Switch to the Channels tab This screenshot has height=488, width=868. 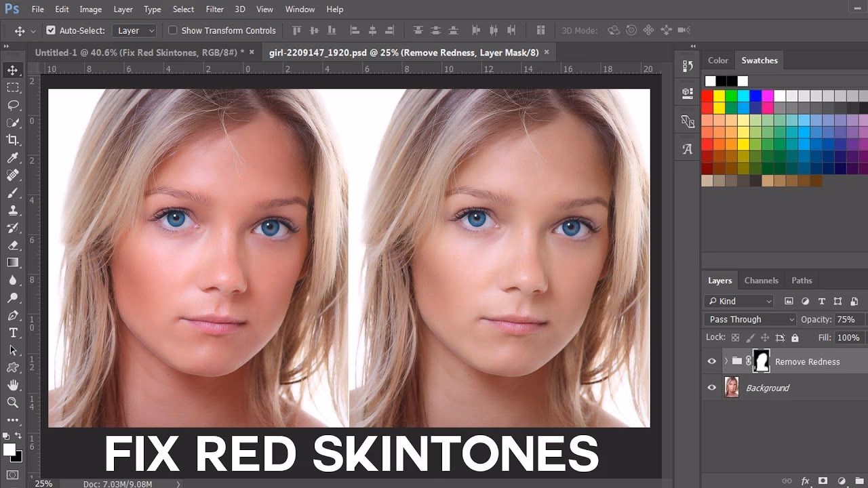[x=761, y=280]
